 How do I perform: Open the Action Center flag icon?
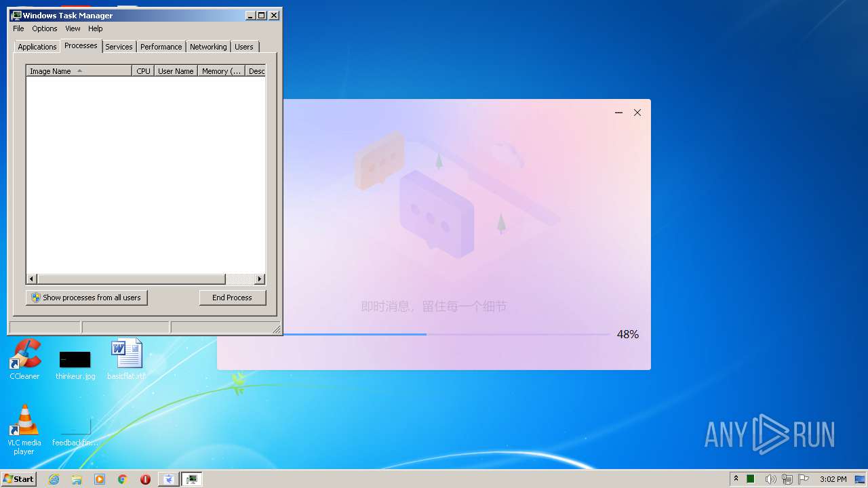pyautogui.click(x=804, y=479)
